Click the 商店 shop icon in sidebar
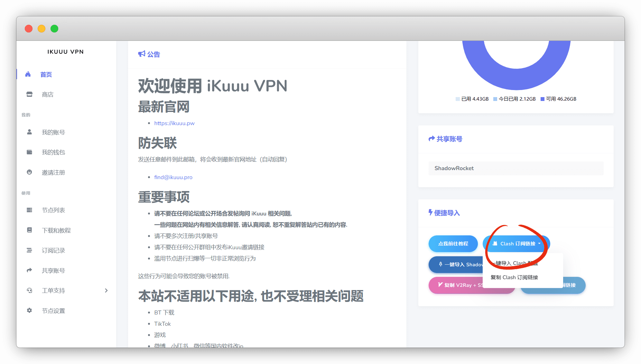 (29, 94)
